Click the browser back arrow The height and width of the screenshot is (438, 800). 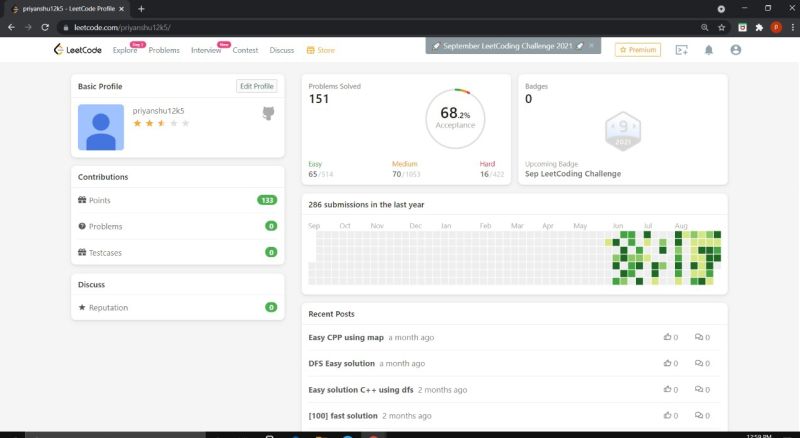click(11, 28)
